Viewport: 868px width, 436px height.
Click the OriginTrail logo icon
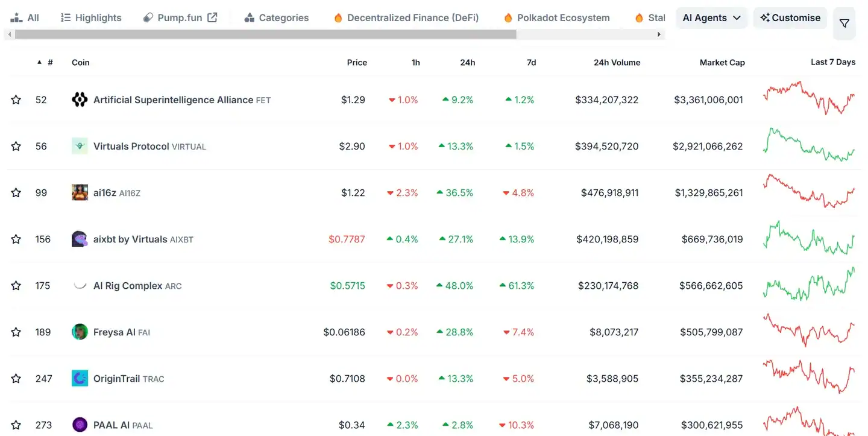[x=80, y=379]
